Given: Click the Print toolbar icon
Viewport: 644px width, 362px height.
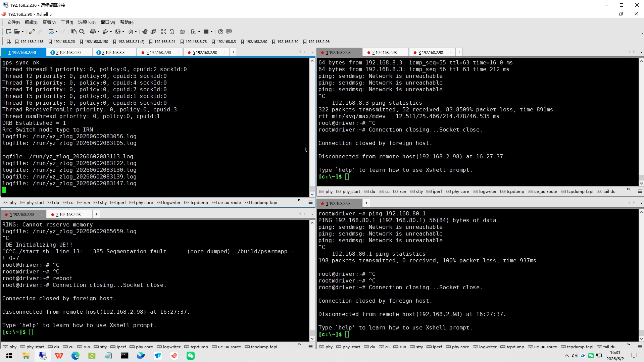Looking at the screenshot, I should (x=93, y=32).
